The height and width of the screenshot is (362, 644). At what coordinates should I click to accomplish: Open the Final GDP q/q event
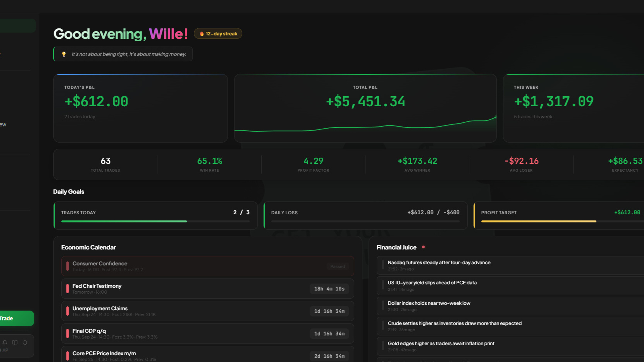click(x=208, y=334)
